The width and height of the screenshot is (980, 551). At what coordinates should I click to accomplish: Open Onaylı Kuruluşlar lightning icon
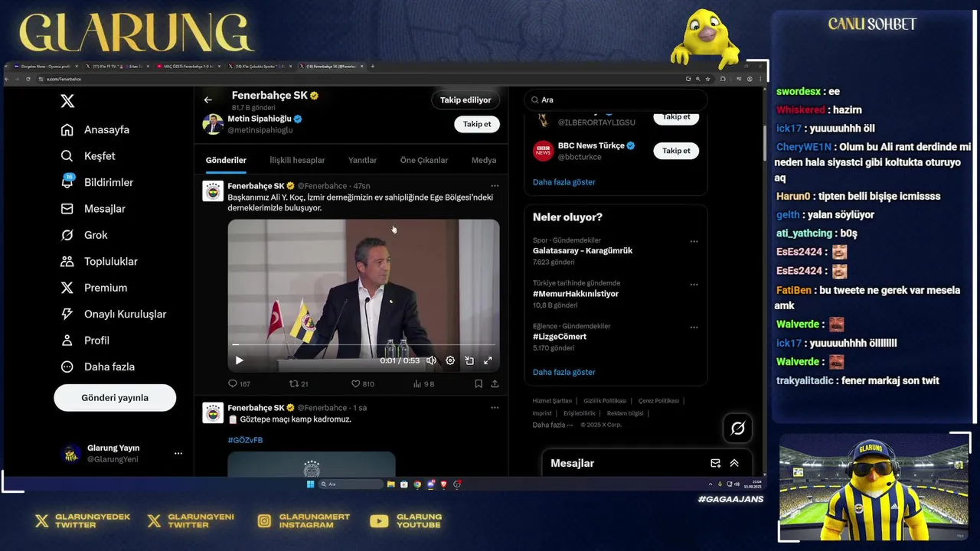point(67,314)
